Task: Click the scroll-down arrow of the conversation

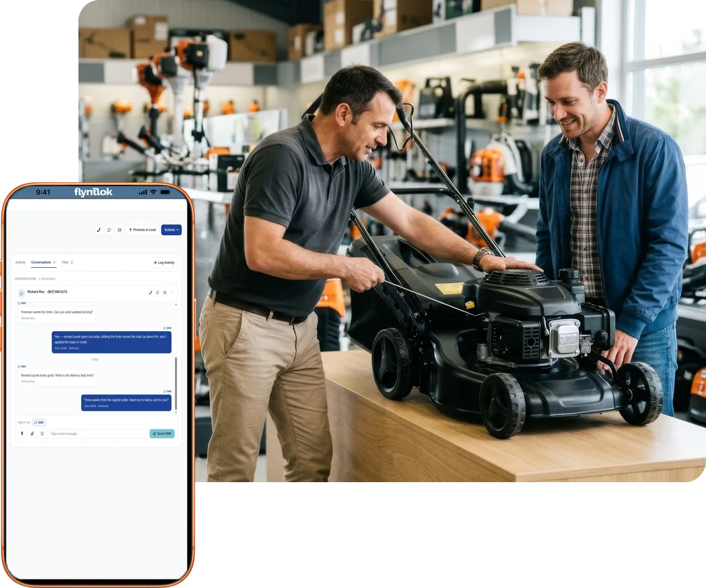Action: (x=176, y=412)
